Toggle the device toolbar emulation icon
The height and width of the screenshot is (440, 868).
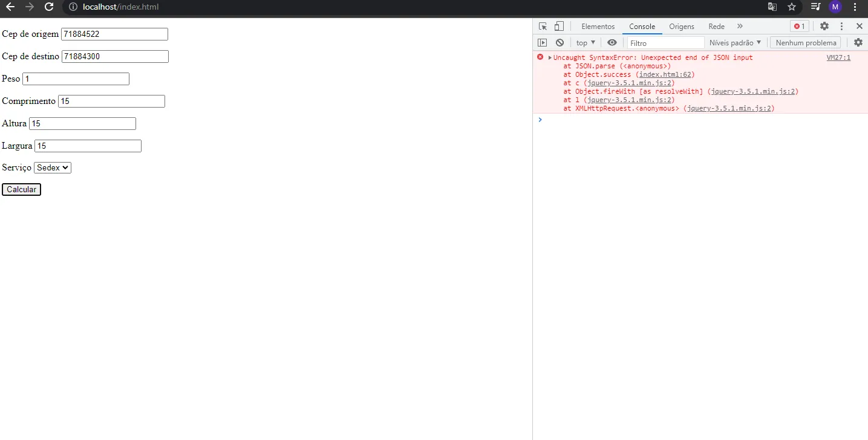tap(559, 26)
